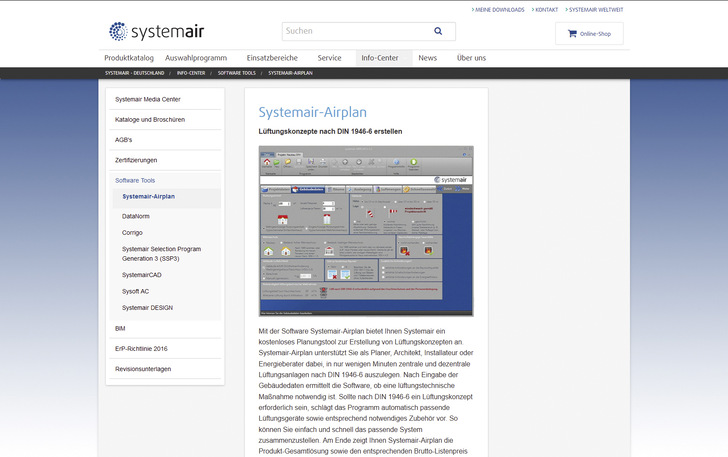Focus the Suchen search field

tap(368, 31)
